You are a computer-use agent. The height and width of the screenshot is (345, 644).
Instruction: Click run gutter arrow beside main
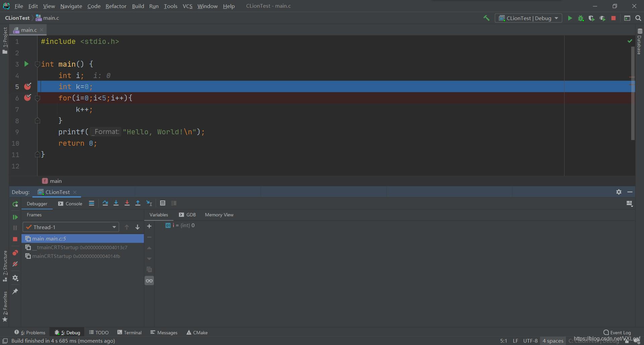pos(26,64)
